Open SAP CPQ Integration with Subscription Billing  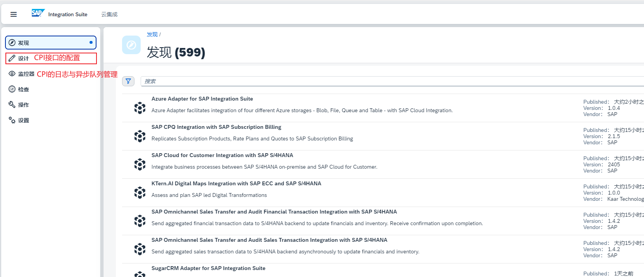(216, 127)
